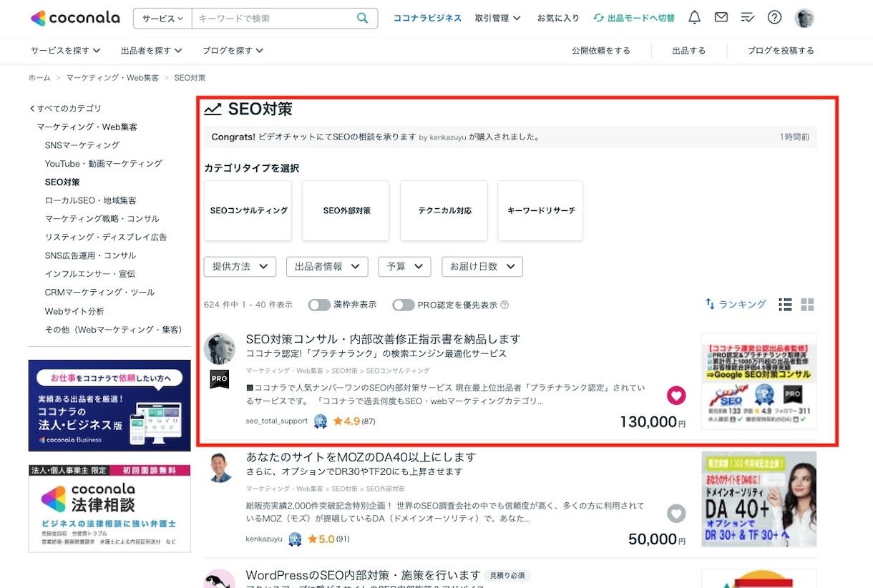Open the to-do checklist icon
Screen dimensions: 873x588
(747, 18)
